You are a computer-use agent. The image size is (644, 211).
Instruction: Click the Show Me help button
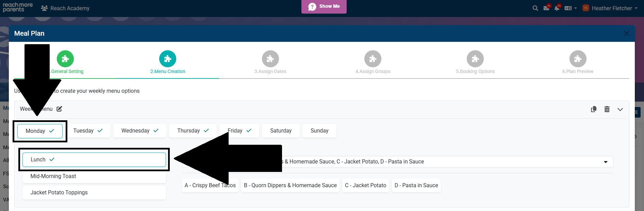coord(324,6)
